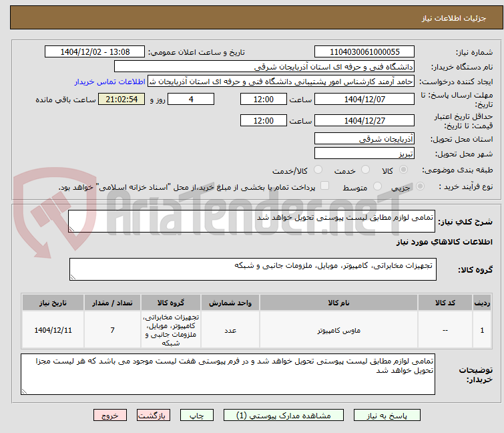The image size is (504, 433).
Task: Open اطلاعات تماس خریدار link
Action: 110,82
